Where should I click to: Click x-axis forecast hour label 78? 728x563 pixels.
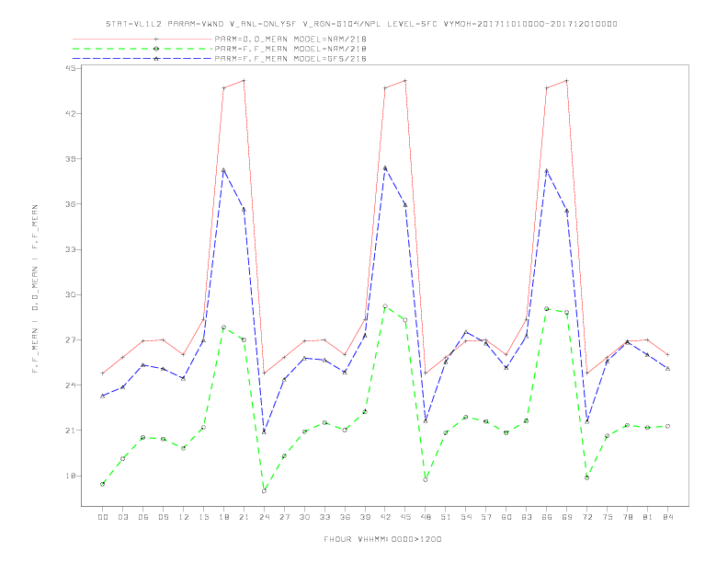[627, 517]
